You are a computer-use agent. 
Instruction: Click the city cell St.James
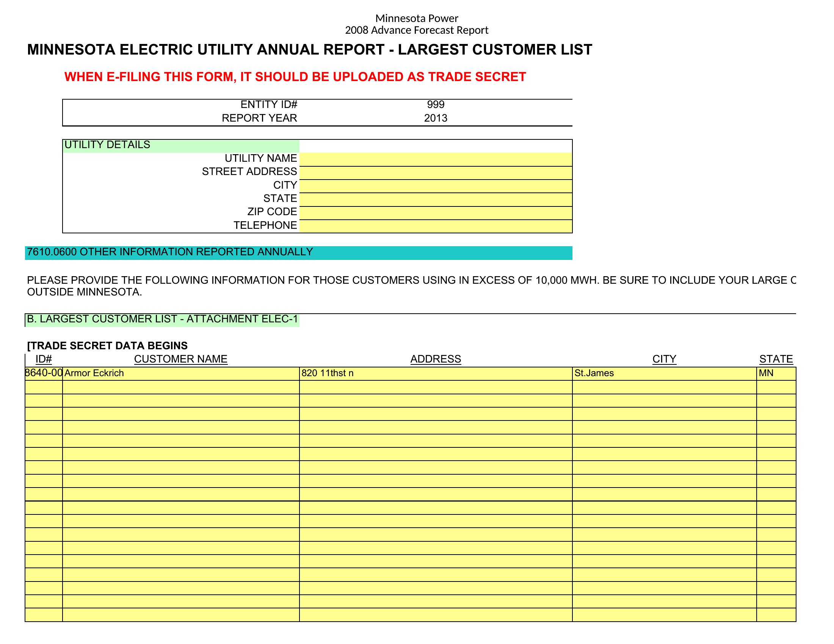(665, 374)
